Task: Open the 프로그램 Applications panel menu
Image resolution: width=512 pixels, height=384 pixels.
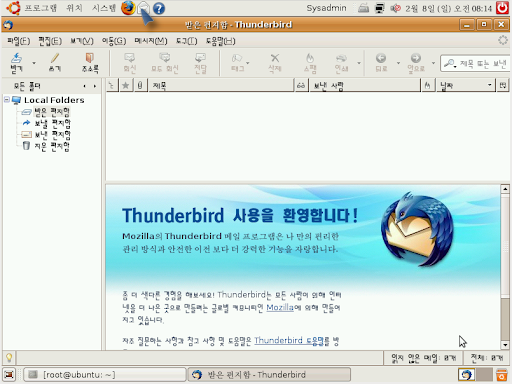Action: pyautogui.click(x=41, y=8)
